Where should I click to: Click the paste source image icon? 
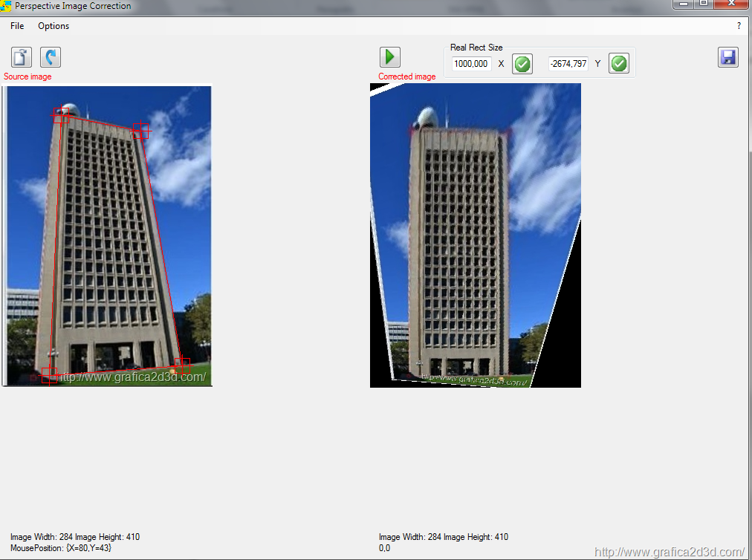22,57
